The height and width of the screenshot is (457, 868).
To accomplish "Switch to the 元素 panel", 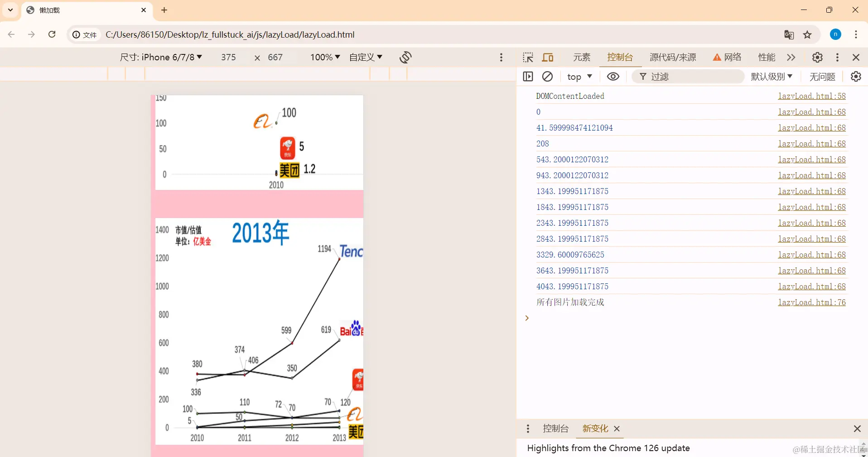I will pos(582,57).
